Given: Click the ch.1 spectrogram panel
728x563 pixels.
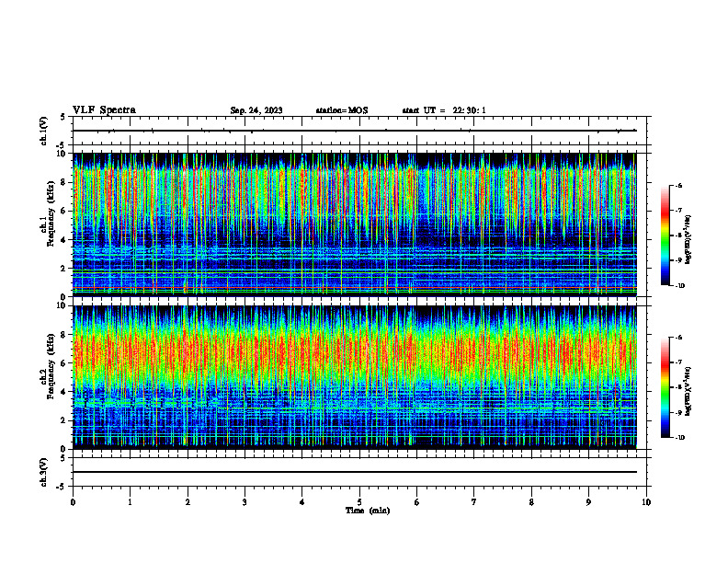Looking at the screenshot, I should tap(355, 224).
